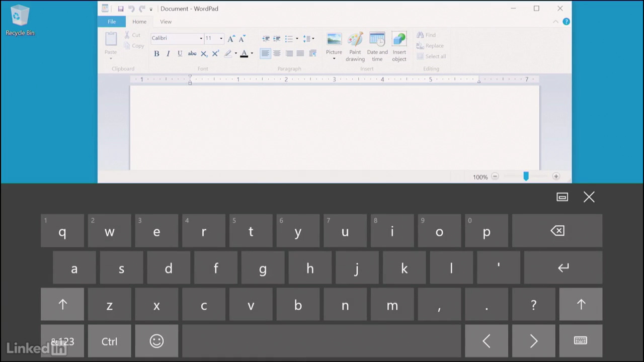Image resolution: width=644 pixels, height=362 pixels.
Task: Click the Copy command
Action: pos(134,46)
